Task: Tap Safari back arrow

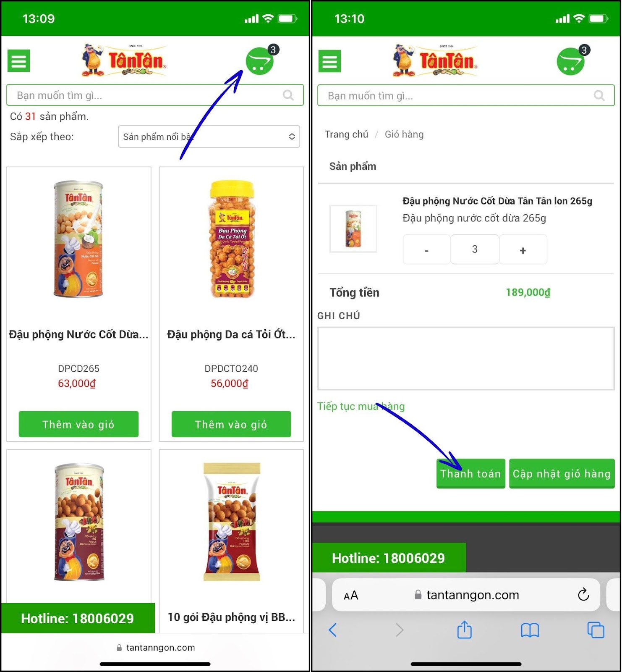Action: point(333,630)
